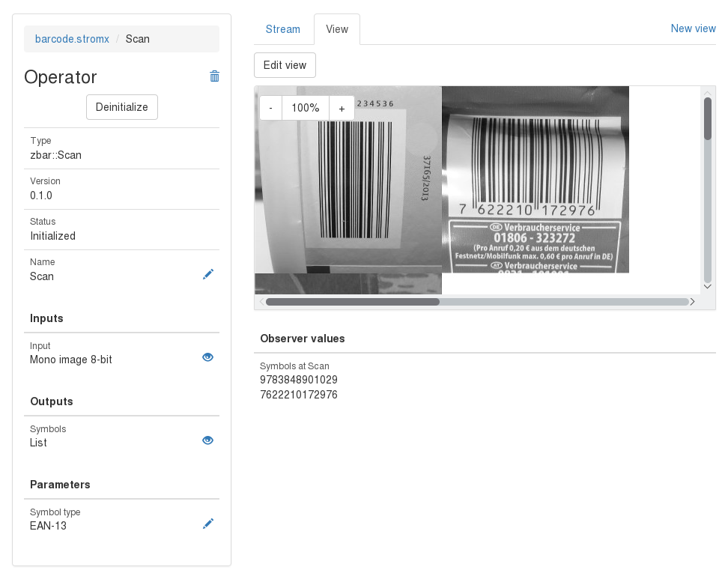This screenshot has width=728, height=576.
Task: Click the Edit view button
Action: coord(285,65)
